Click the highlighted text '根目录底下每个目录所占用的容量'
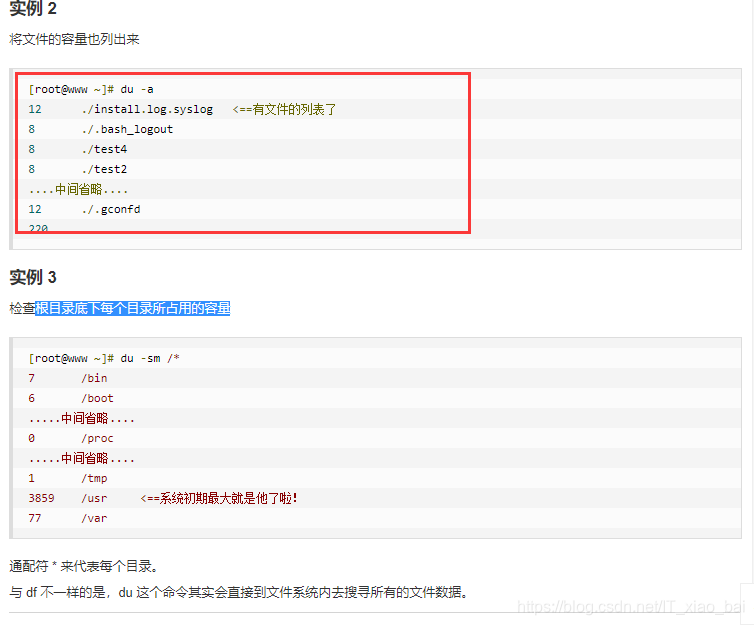This screenshot has width=754, height=625. (133, 308)
